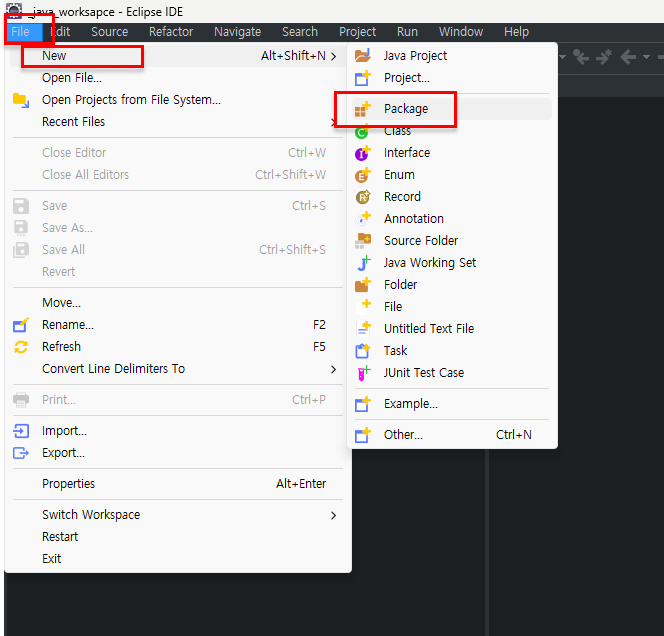Click the Package icon in New submenu

pyautogui.click(x=362, y=109)
